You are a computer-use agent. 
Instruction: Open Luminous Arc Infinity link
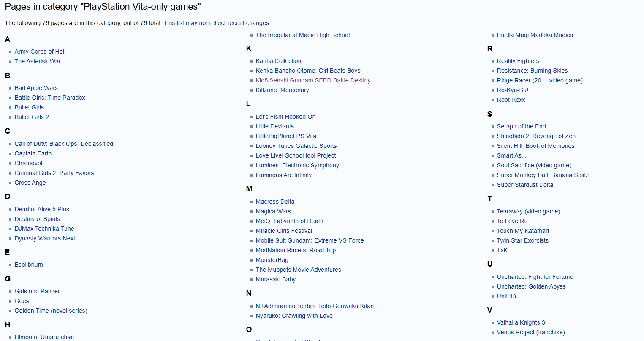point(284,175)
